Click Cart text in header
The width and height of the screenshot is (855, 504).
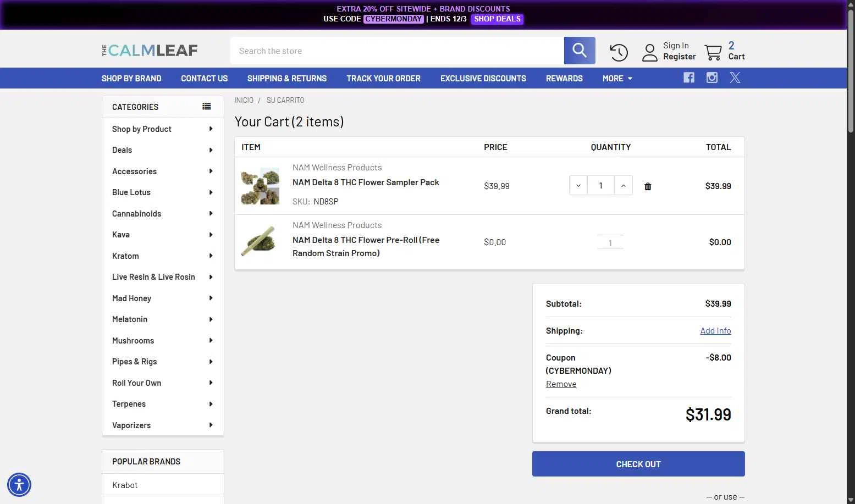coord(736,57)
